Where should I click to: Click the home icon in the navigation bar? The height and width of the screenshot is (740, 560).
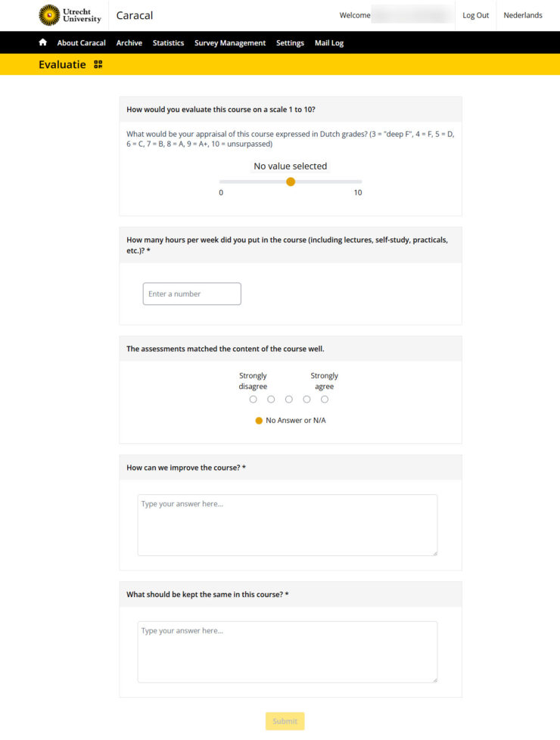click(x=43, y=42)
